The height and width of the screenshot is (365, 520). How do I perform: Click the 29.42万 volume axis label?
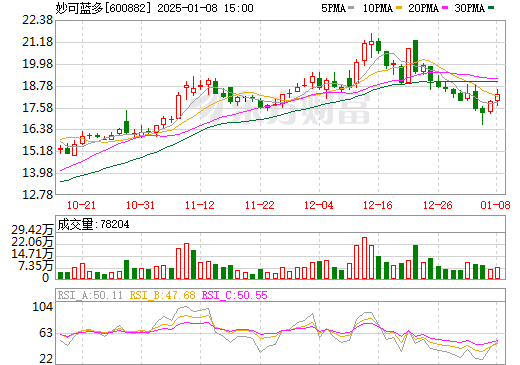coord(32,230)
